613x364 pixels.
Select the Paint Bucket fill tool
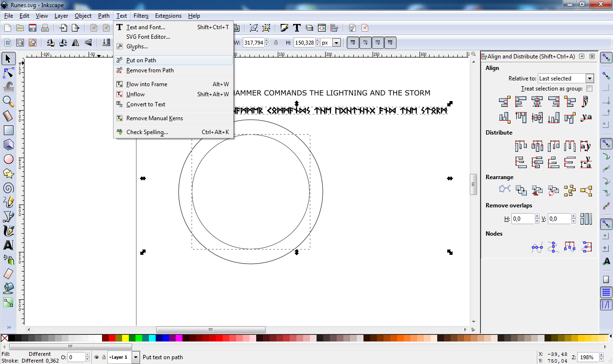pyautogui.click(x=8, y=288)
